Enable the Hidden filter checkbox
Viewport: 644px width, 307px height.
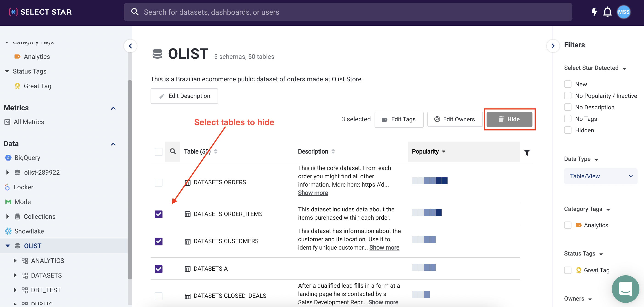click(x=568, y=130)
